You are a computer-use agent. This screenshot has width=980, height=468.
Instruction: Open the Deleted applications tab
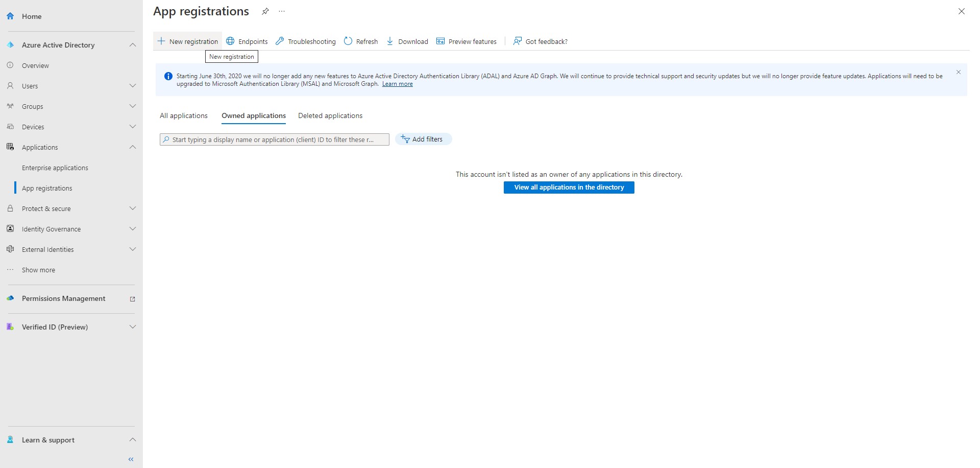(330, 115)
